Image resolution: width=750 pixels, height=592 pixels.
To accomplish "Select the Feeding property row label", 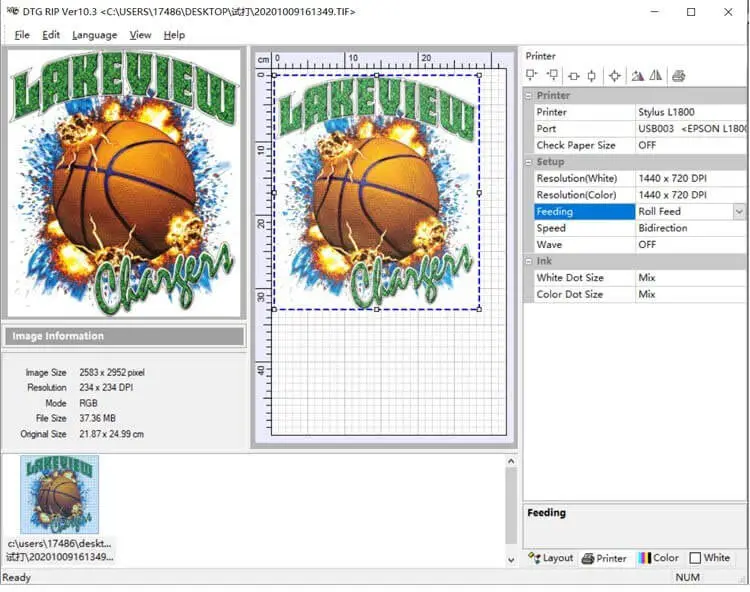I will tap(585, 211).
